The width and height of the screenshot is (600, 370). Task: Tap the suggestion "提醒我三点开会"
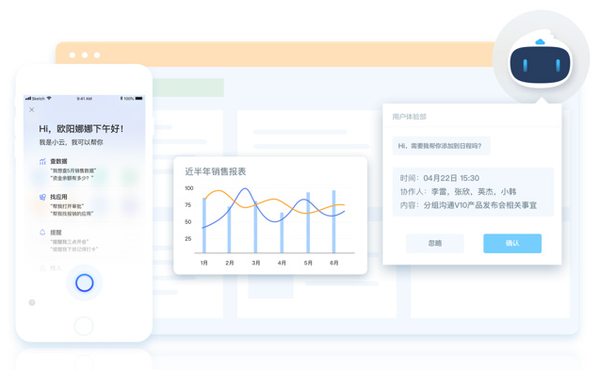[x=70, y=242]
